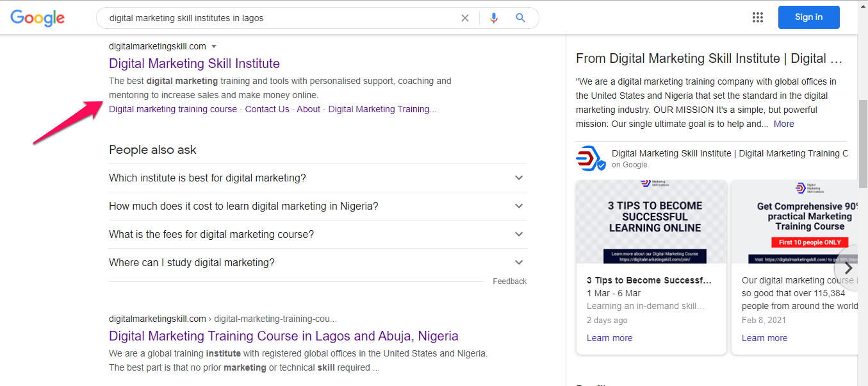Image resolution: width=868 pixels, height=386 pixels.
Task: Open the About sitelink
Action: [308, 109]
